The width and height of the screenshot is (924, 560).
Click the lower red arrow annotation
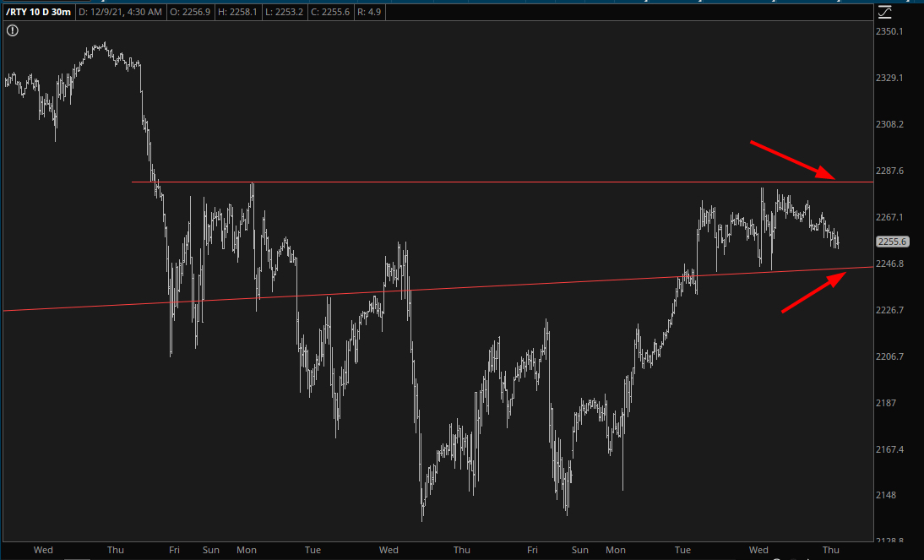pyautogui.click(x=813, y=292)
